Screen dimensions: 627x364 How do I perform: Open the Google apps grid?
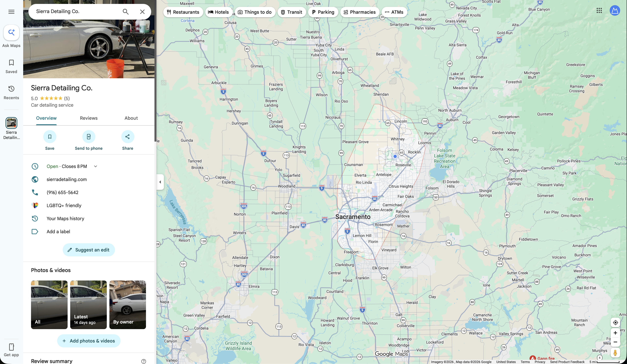(599, 10)
